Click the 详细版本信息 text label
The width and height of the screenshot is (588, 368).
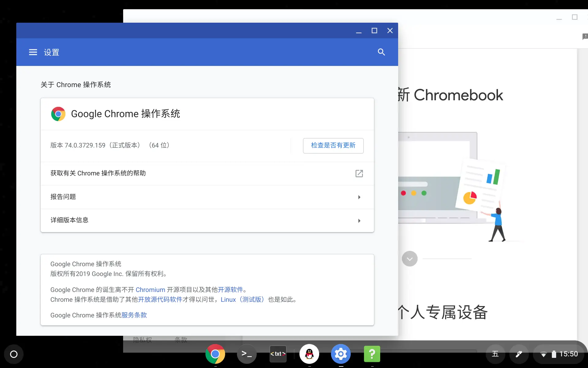[x=70, y=220]
